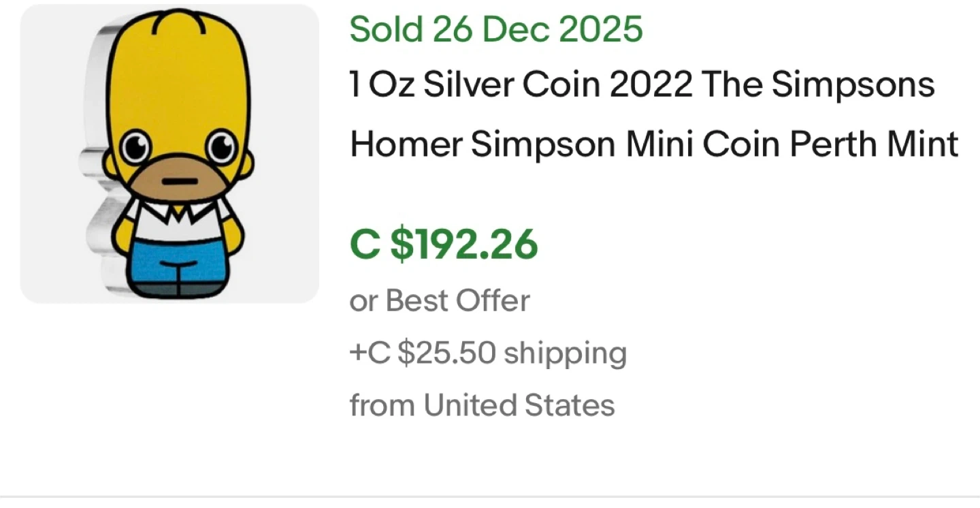The image size is (980, 508).
Task: Click Homer's left eye in the image
Action: pyautogui.click(x=135, y=146)
